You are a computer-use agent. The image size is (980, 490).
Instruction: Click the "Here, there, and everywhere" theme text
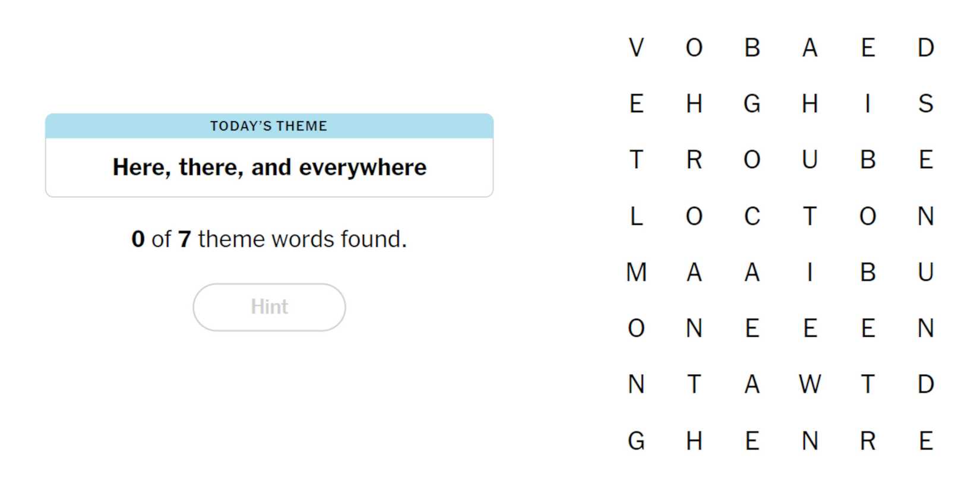tap(269, 167)
